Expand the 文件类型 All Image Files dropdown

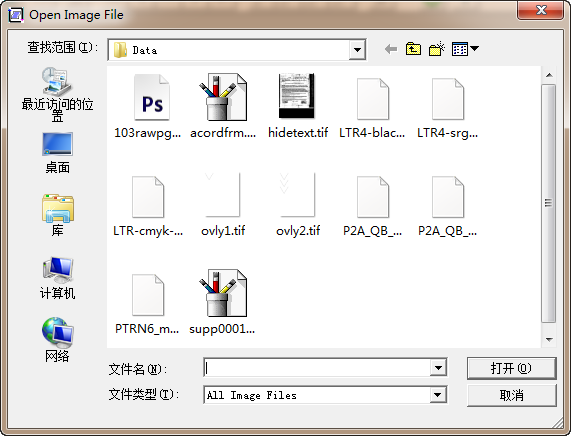[438, 395]
